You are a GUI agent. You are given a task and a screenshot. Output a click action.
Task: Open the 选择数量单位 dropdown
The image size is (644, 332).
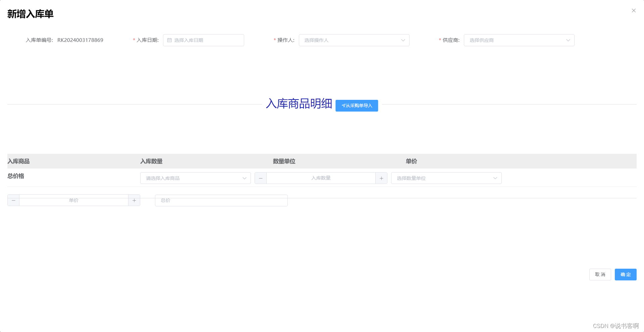(x=446, y=178)
